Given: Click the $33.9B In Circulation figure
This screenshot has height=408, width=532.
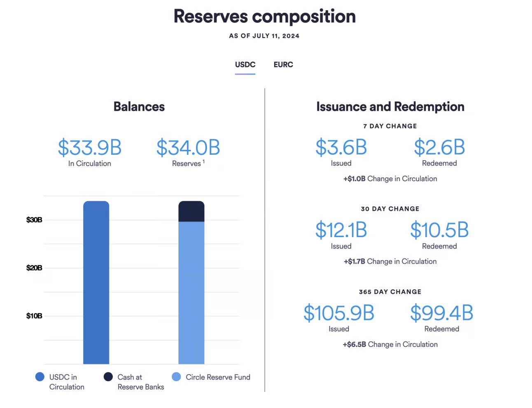Looking at the screenshot, I should pos(90,148).
